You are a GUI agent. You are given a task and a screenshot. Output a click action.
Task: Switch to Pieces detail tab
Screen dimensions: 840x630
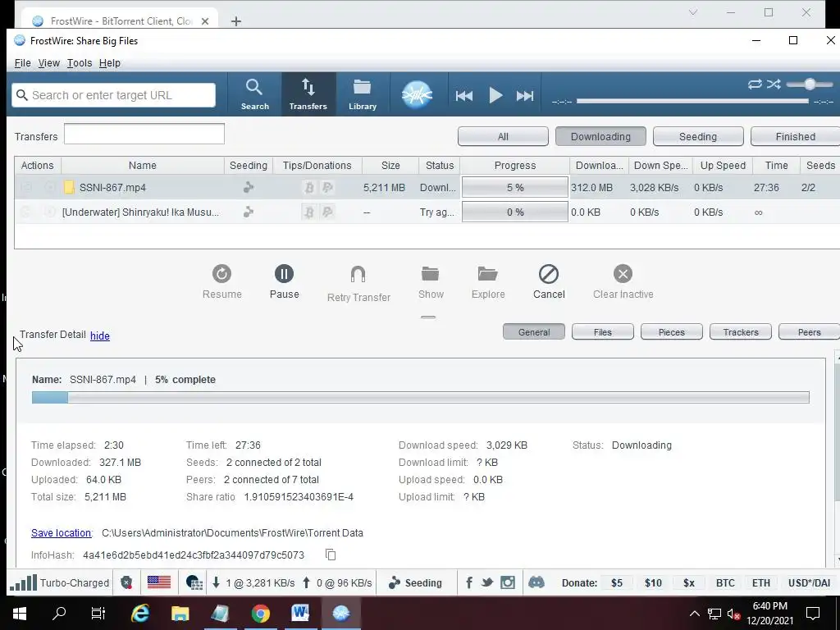pos(671,332)
